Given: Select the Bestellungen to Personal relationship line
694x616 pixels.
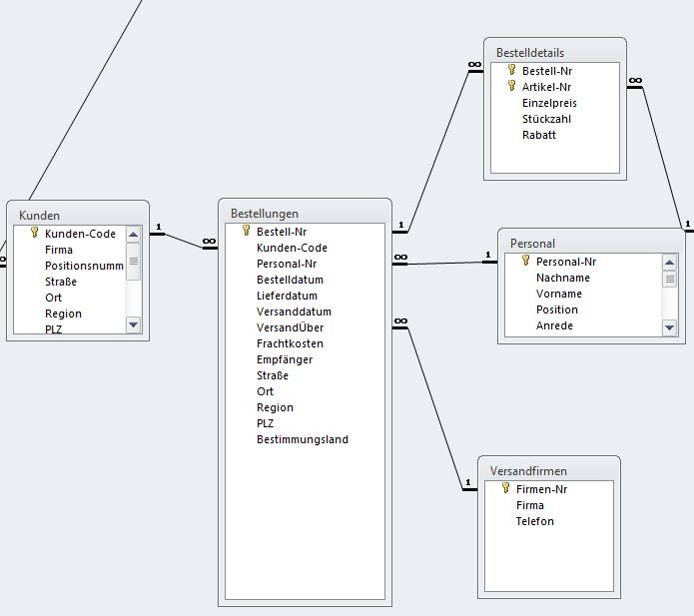Looking at the screenshot, I should 444,263.
